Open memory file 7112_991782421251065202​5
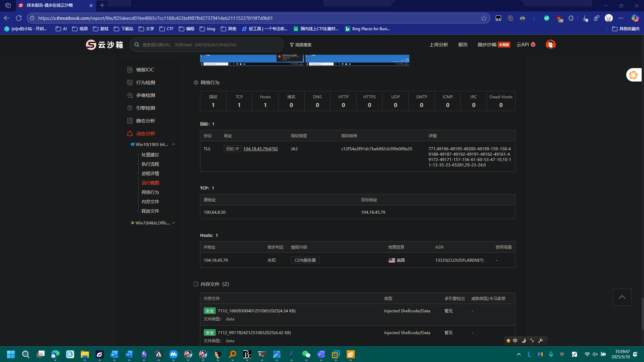 pos(254,332)
